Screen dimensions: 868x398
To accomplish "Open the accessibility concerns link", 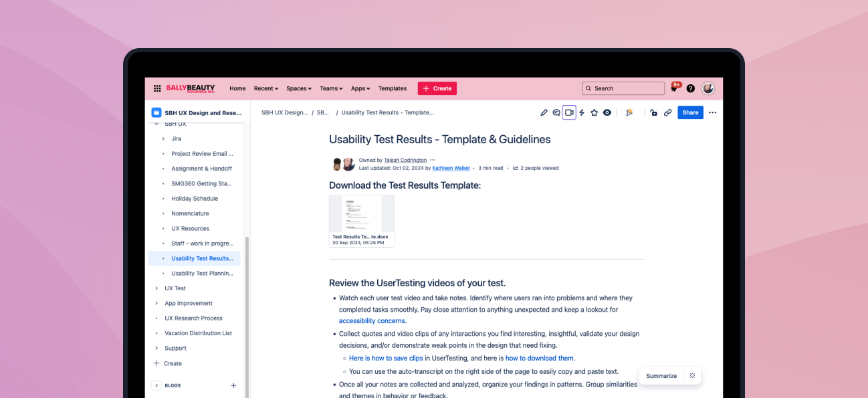I will coord(372,321).
